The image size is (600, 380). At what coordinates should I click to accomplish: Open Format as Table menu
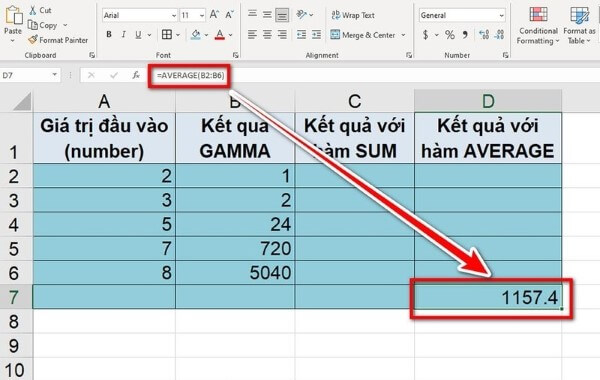click(579, 25)
